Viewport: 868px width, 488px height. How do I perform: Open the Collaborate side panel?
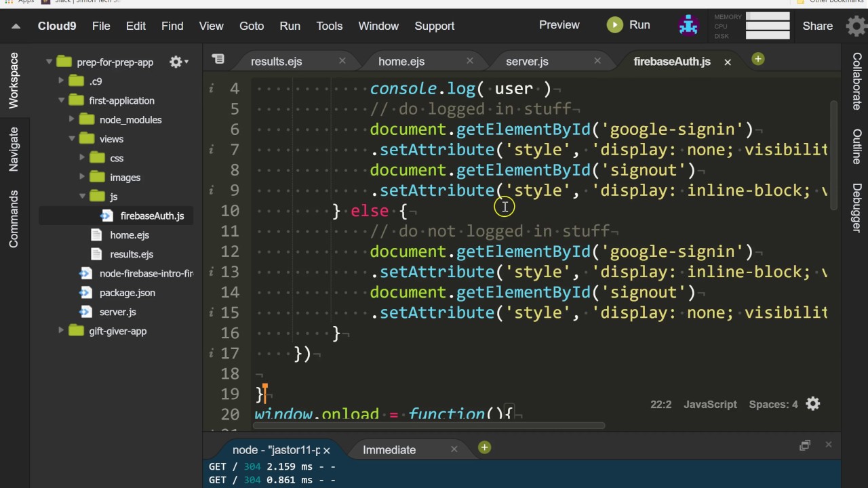click(x=856, y=82)
